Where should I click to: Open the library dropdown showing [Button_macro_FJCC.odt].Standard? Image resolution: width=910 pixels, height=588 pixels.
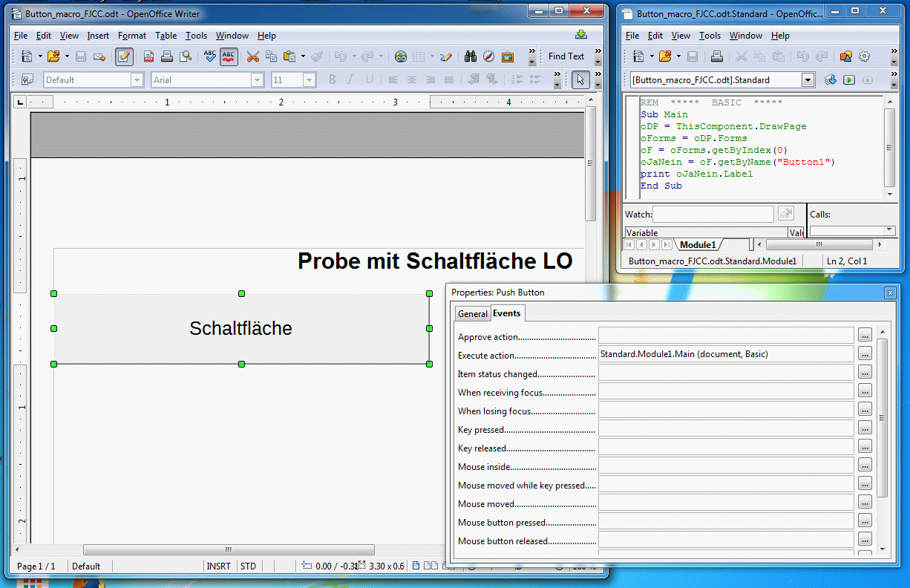(808, 80)
